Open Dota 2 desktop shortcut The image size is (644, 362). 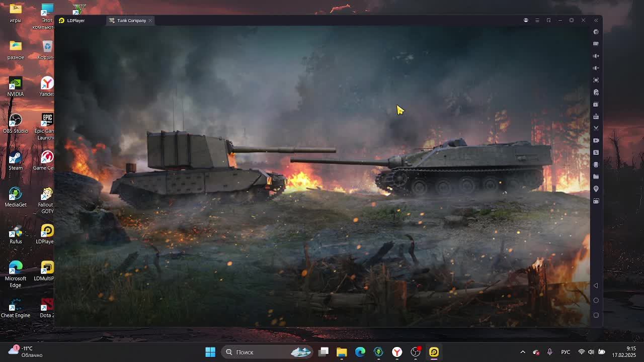tap(47, 308)
